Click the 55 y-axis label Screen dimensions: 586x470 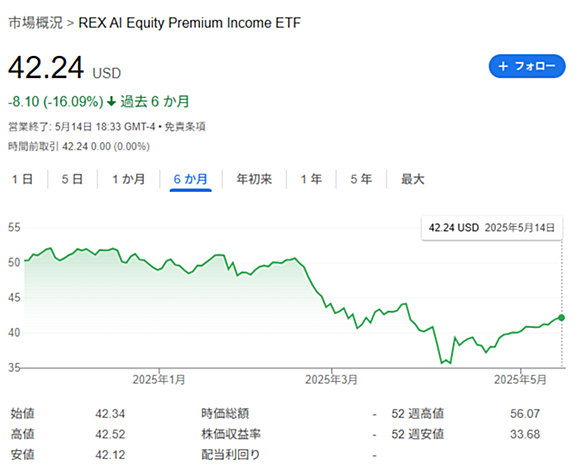click(x=14, y=228)
